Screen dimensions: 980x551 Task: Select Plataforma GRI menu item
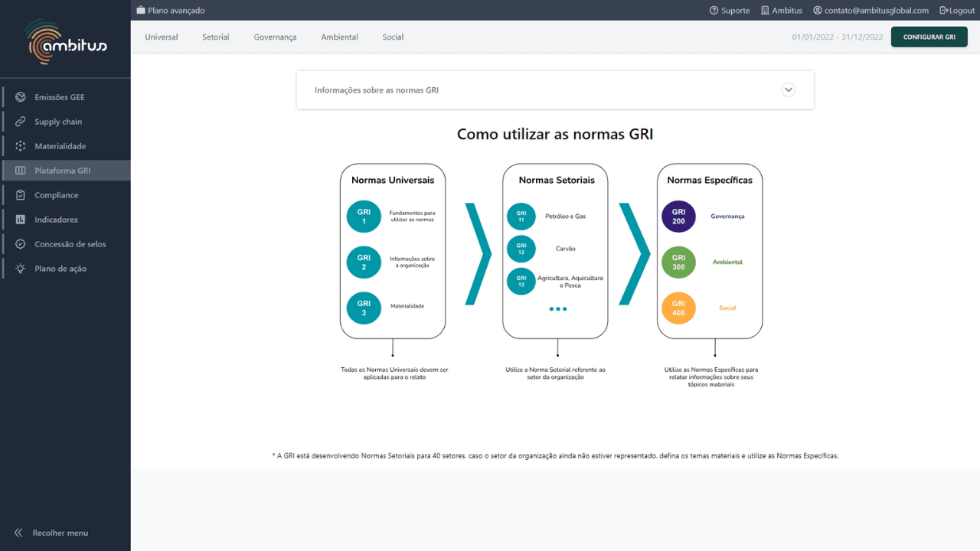click(66, 171)
